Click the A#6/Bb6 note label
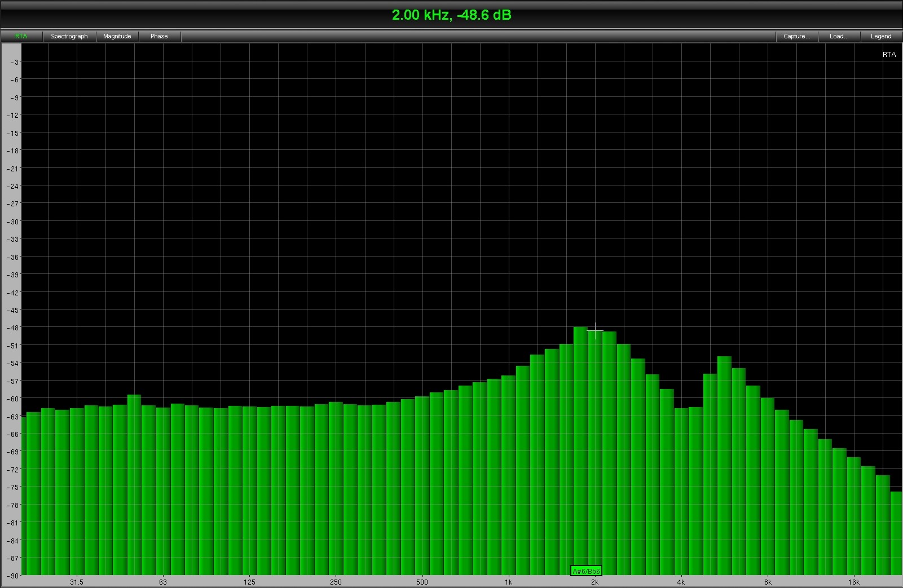Screen dimensions: 903x588 586,571
